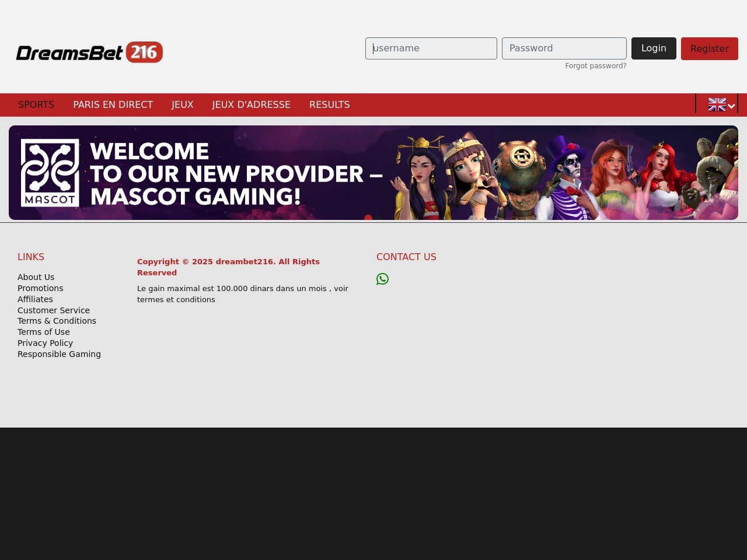
Task: Select the red carousel indicator dot
Action: coord(368,218)
